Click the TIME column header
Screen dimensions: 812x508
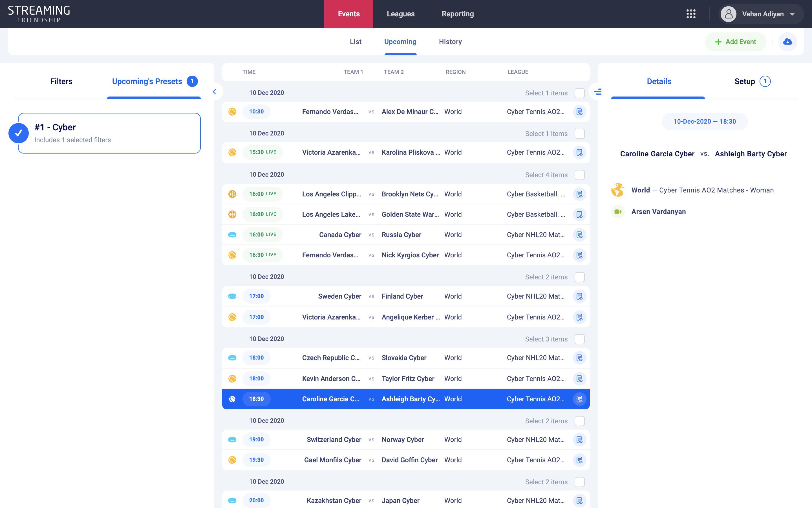point(249,72)
